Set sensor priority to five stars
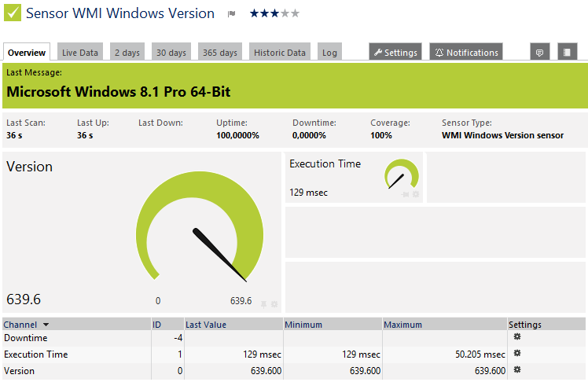The height and width of the screenshot is (382, 588). pos(295,13)
